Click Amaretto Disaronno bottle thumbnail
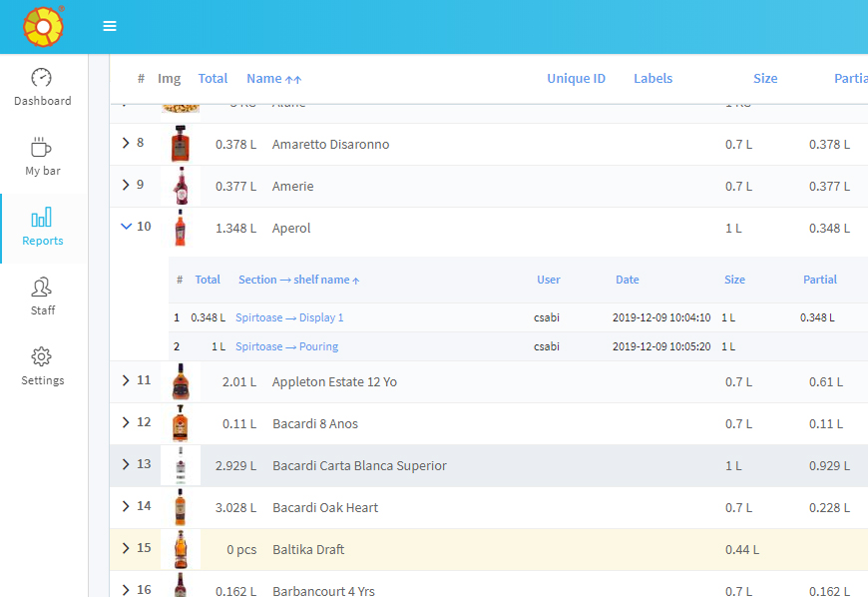 click(x=181, y=144)
